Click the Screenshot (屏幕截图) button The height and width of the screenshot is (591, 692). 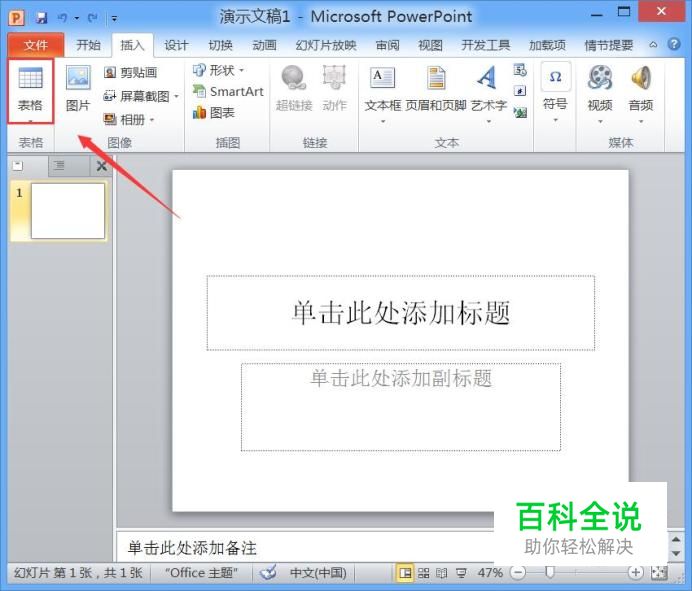137,96
